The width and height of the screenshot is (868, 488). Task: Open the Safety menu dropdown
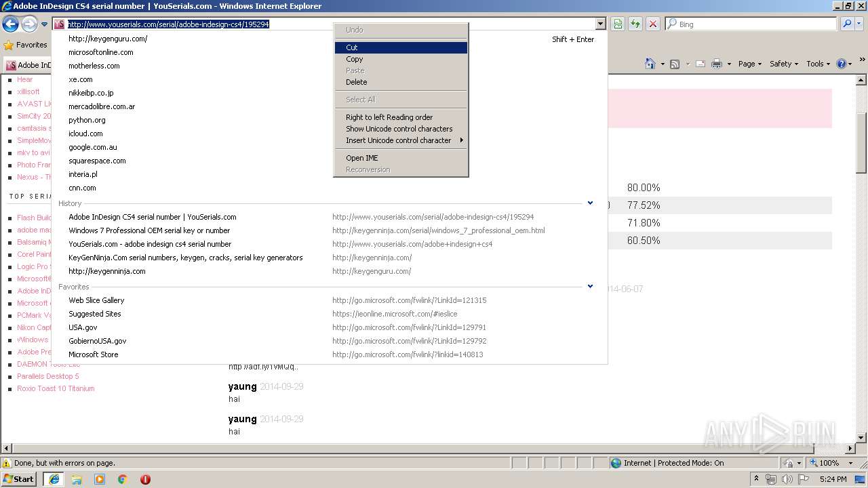[785, 64]
